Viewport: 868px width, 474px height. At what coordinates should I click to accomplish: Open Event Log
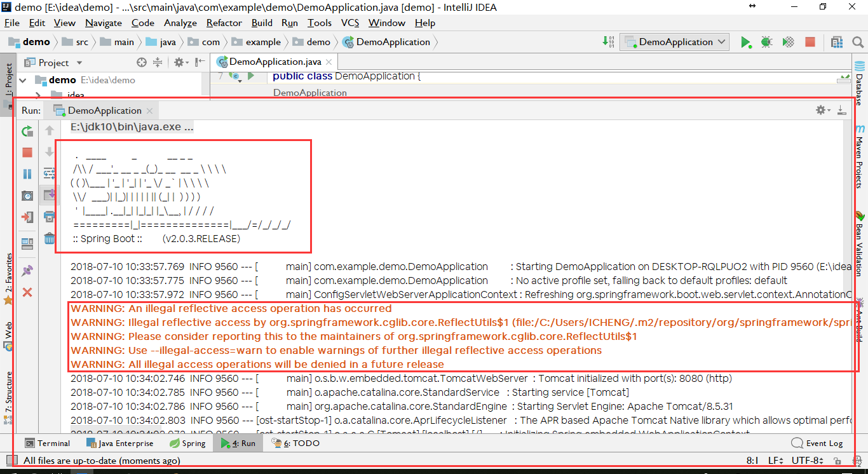point(817,443)
